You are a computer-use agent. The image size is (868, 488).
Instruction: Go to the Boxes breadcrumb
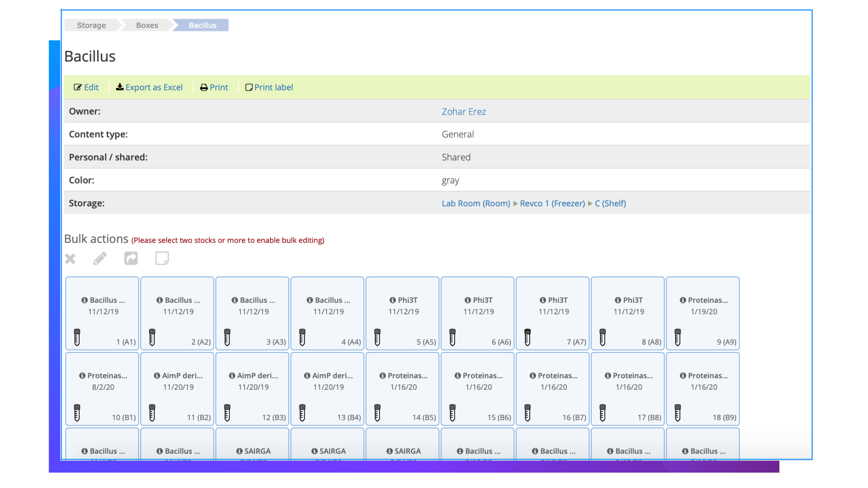click(x=147, y=25)
